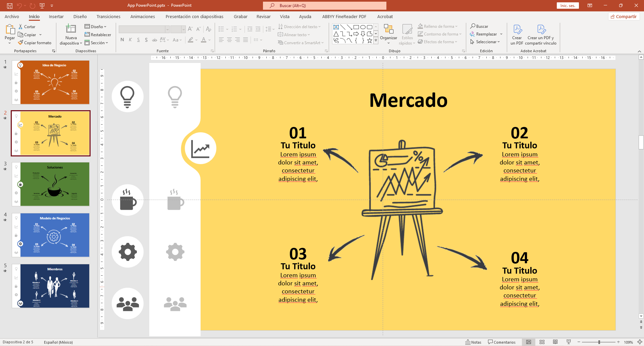The image size is (644, 346).
Task: Open Slide Sorter view in status bar
Action: (542, 342)
